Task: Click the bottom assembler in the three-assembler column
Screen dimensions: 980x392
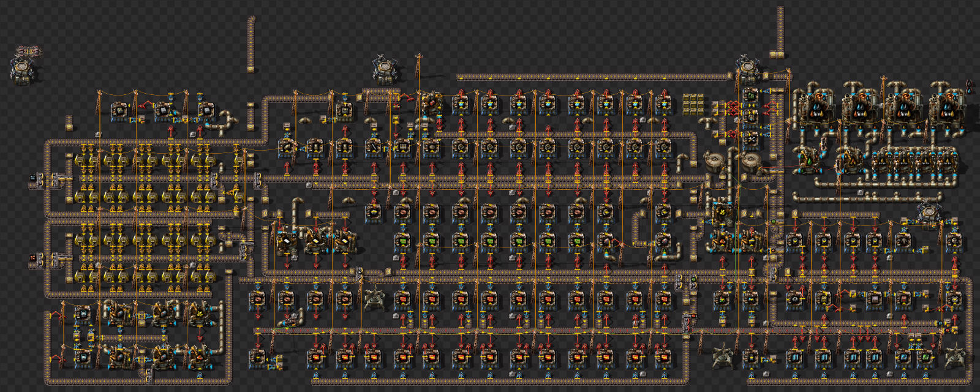Action: point(751,141)
